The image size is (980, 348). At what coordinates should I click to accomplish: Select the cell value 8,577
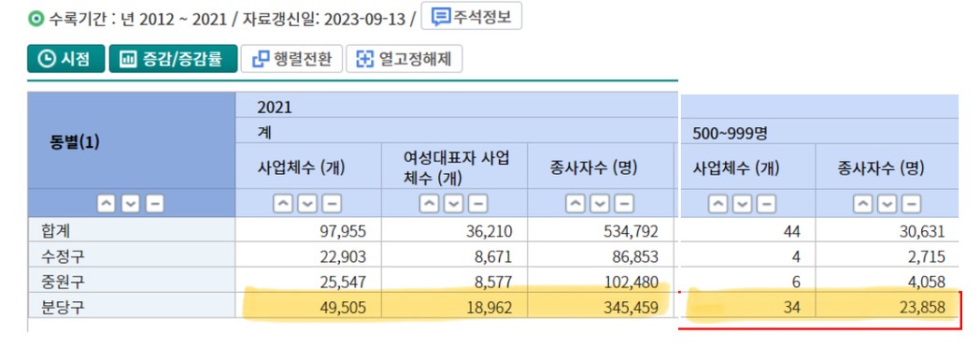click(493, 283)
